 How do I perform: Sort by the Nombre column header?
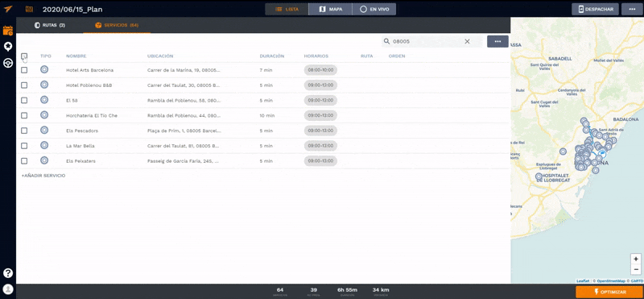click(x=76, y=56)
